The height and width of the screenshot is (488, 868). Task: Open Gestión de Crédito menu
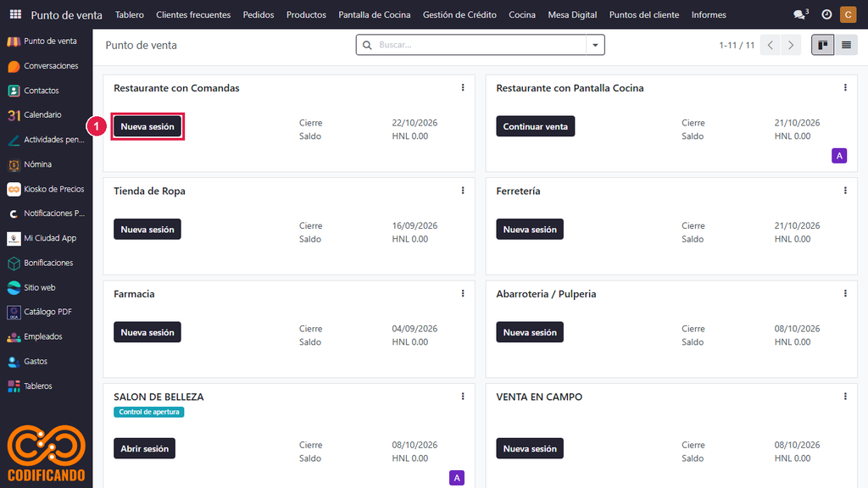click(459, 14)
